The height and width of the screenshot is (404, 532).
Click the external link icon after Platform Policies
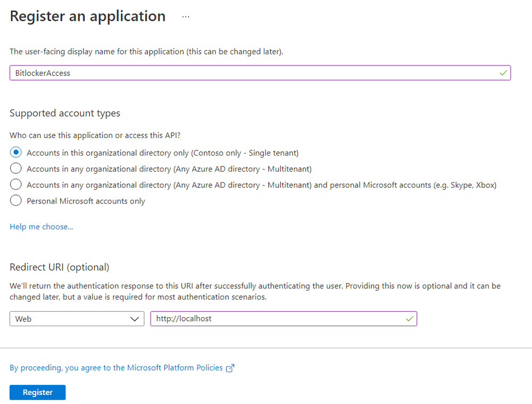230,368
